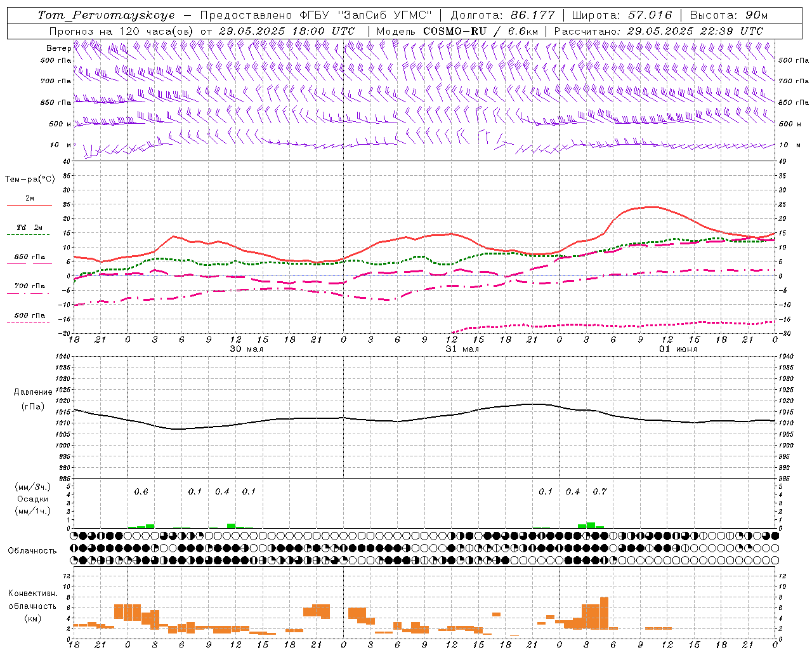This screenshot has height=650, width=812.
Task: Click tallest orange convective bar reaching 8 km
Action: 604,613
